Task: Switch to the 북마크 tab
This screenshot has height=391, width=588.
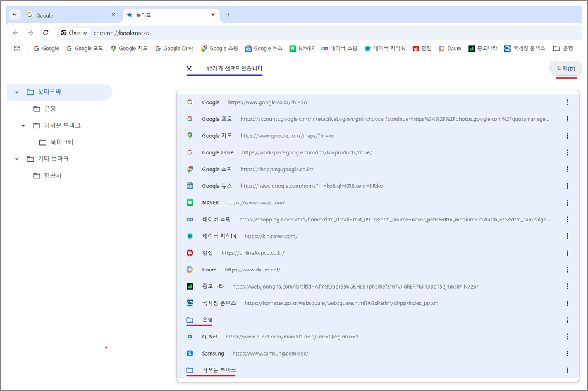Action: [171, 15]
